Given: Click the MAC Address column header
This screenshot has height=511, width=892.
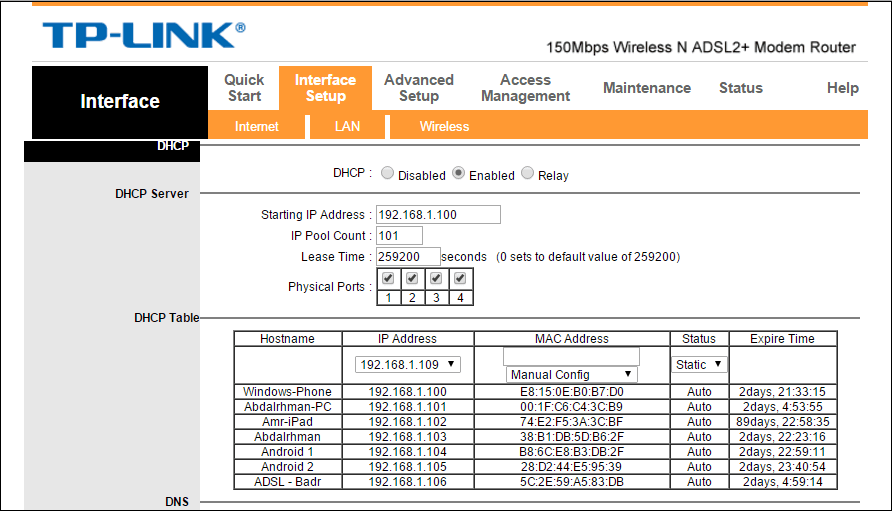Looking at the screenshot, I should tap(572, 339).
